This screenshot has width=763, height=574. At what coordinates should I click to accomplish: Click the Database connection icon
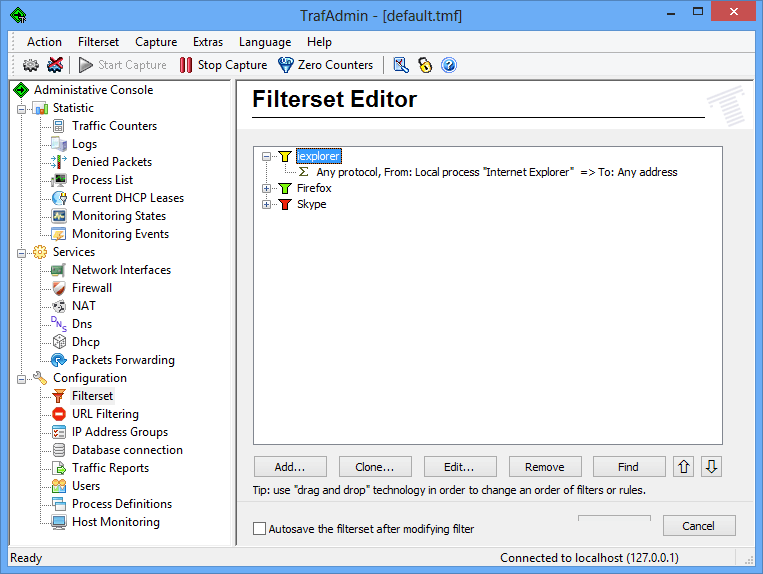[59, 450]
